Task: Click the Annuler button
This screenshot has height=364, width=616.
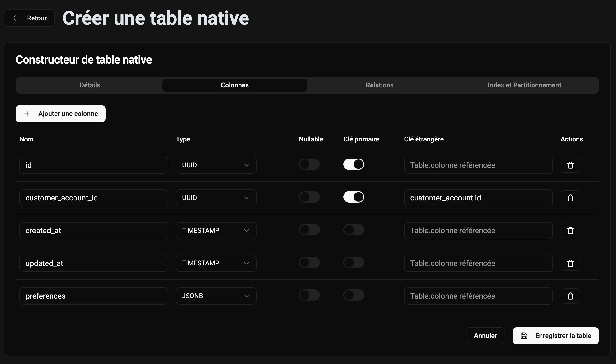Action: click(485, 336)
